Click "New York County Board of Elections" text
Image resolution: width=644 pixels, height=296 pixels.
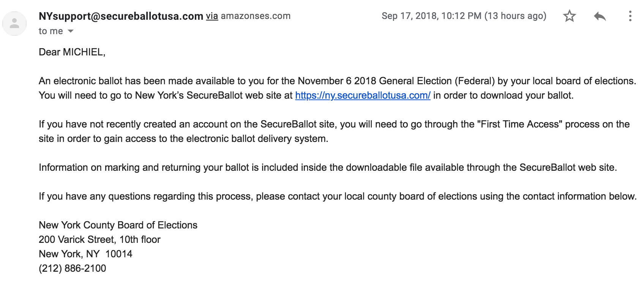[x=118, y=225]
